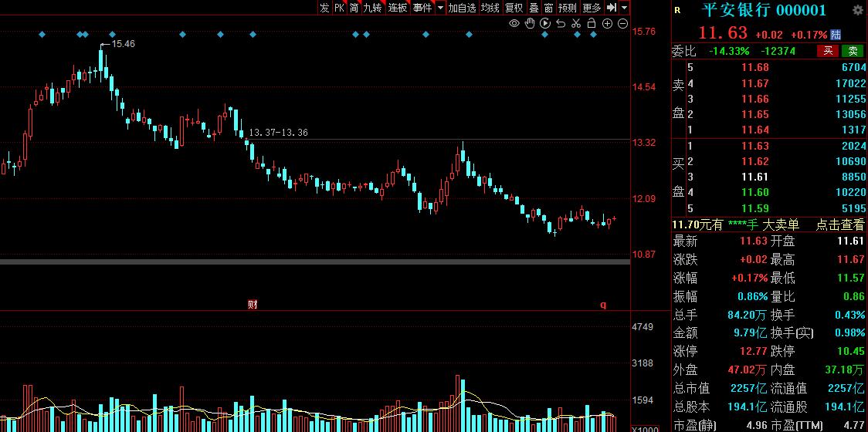Click 加自选 to add to watchlist
This screenshot has width=868, height=432.
coord(463,8)
